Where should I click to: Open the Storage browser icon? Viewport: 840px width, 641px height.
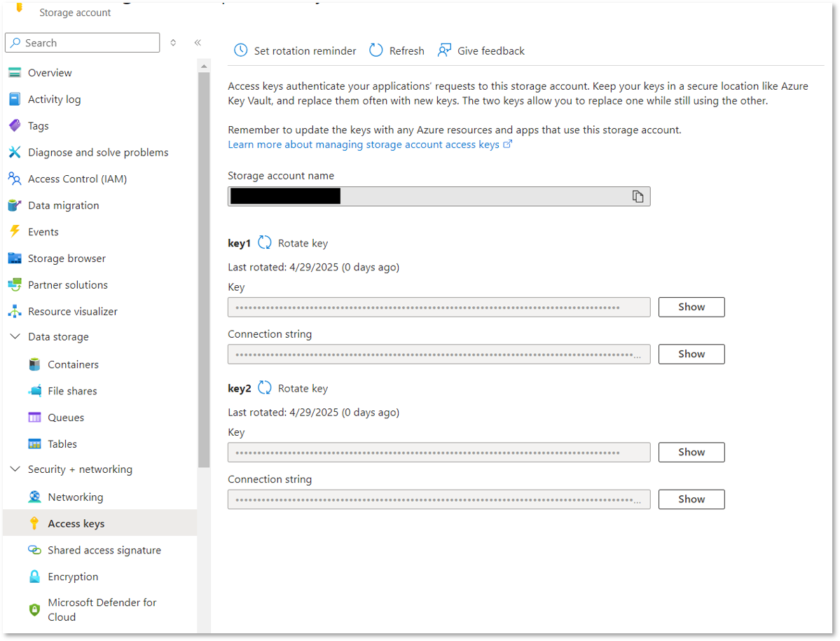[15, 258]
